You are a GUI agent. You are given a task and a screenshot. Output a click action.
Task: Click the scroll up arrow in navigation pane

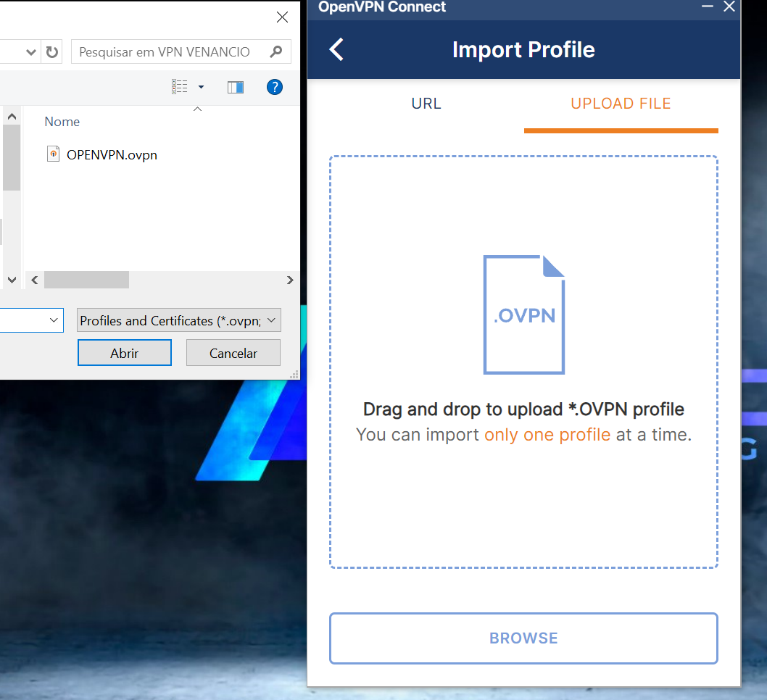point(12,117)
